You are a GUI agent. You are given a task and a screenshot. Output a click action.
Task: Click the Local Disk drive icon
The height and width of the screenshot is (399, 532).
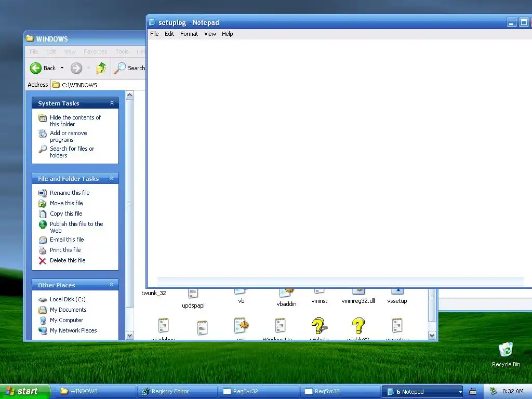click(43, 300)
